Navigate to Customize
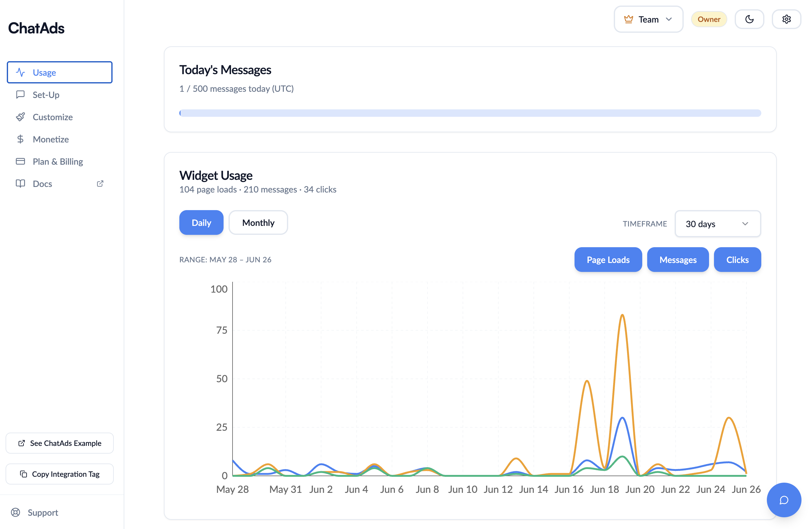The width and height of the screenshot is (812, 529). click(60, 117)
